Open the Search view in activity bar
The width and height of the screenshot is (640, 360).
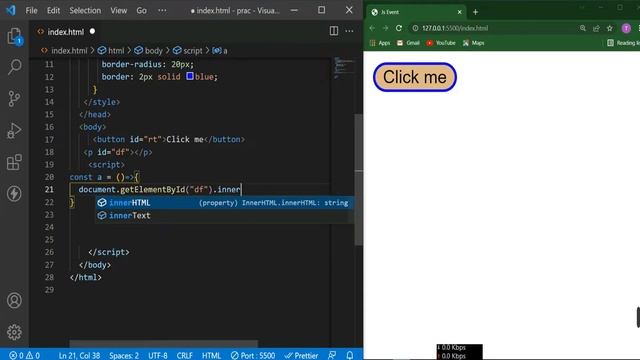[14, 67]
